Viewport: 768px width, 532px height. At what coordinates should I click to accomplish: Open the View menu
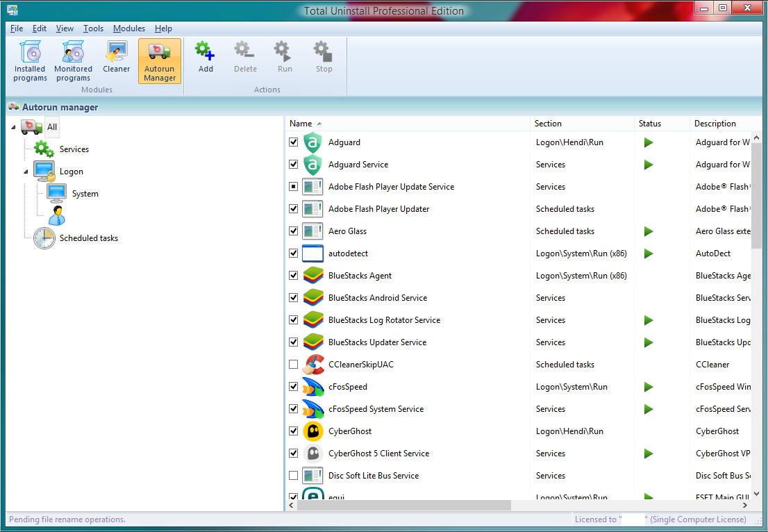tap(65, 28)
